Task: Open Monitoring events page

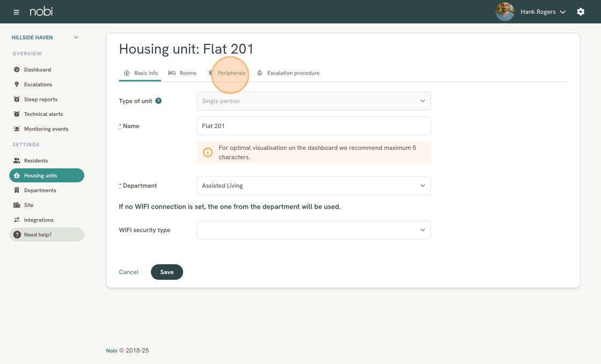Action: pos(46,129)
